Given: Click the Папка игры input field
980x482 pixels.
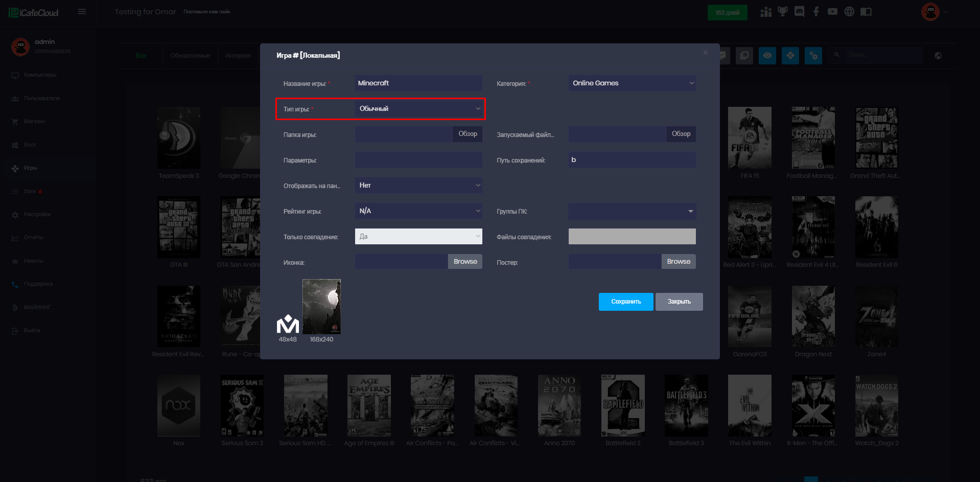Looking at the screenshot, I should tap(404, 134).
